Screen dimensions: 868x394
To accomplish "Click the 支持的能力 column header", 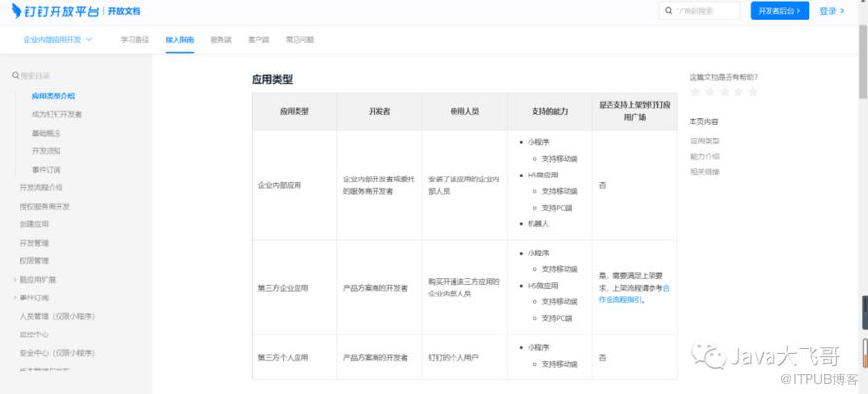I will pyautogui.click(x=549, y=111).
